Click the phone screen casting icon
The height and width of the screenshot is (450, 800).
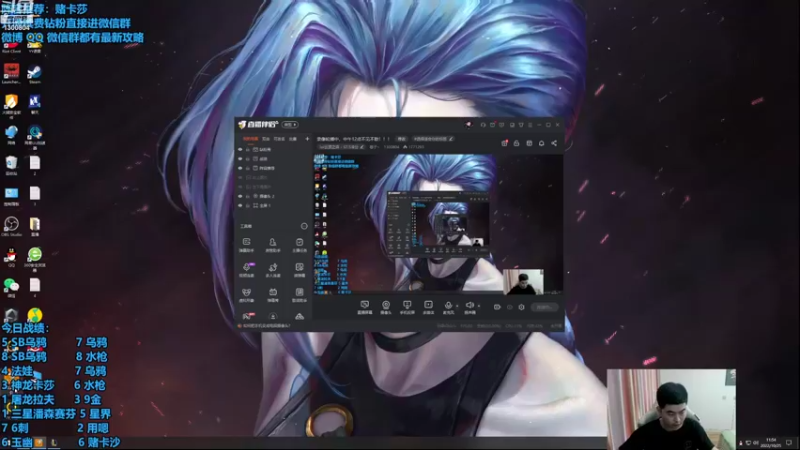407,307
